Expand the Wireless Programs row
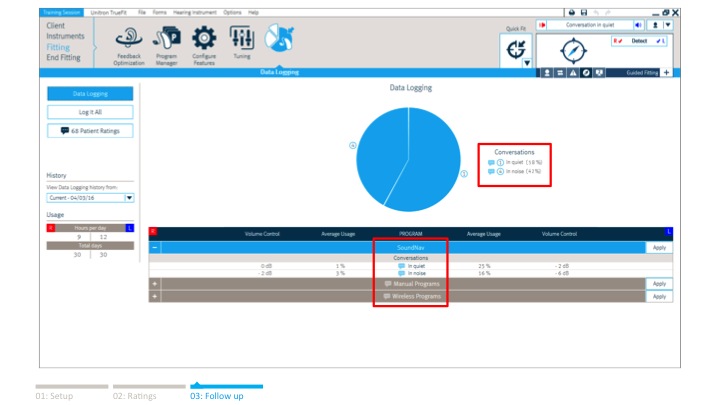This screenshot has height=405, width=720. pos(155,297)
